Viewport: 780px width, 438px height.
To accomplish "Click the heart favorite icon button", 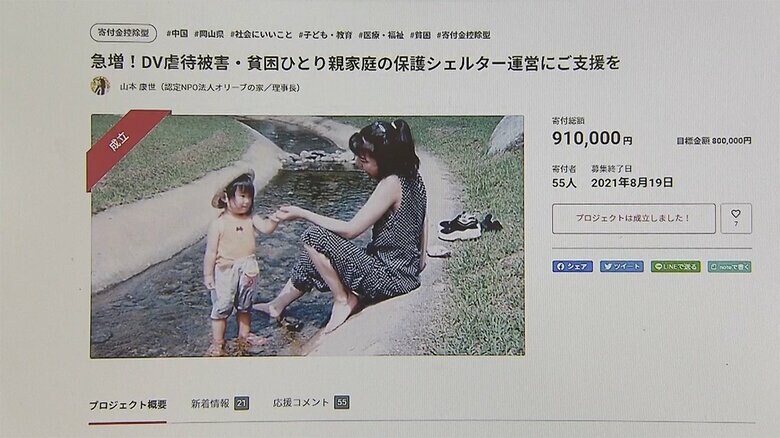I will tap(736, 218).
